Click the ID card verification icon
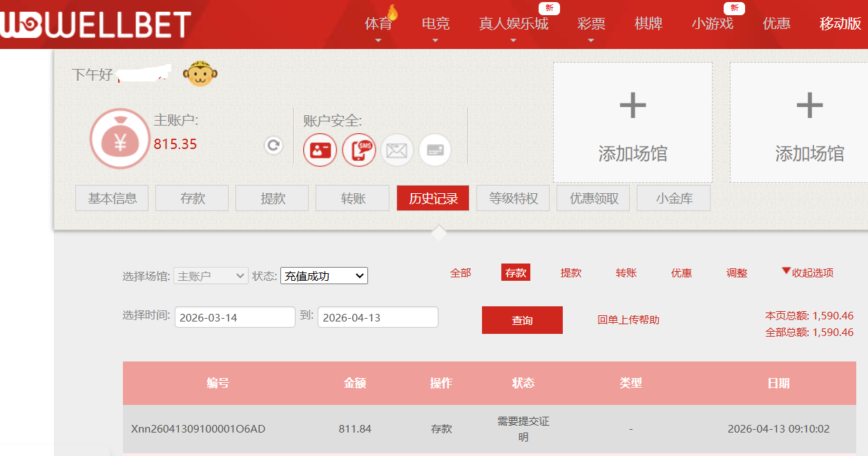 point(320,150)
